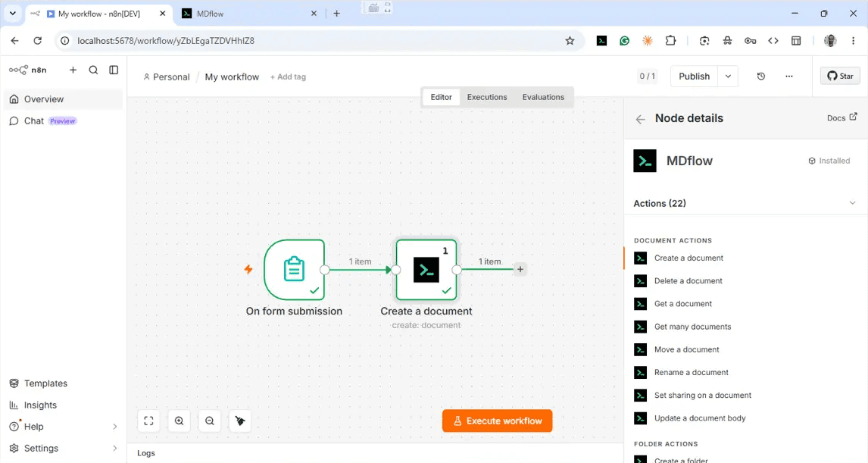The width and height of the screenshot is (868, 463).
Task: Open the three-dot more options menu
Action: coord(788,77)
